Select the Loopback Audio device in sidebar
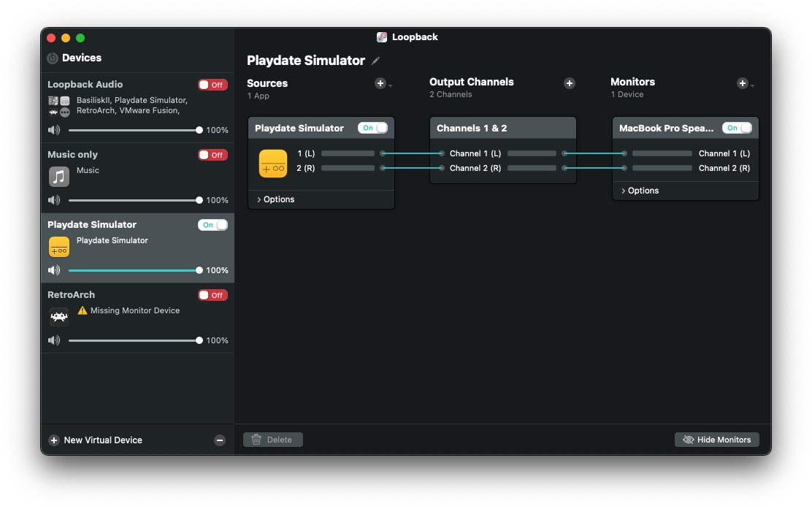812x509 pixels. (x=138, y=107)
